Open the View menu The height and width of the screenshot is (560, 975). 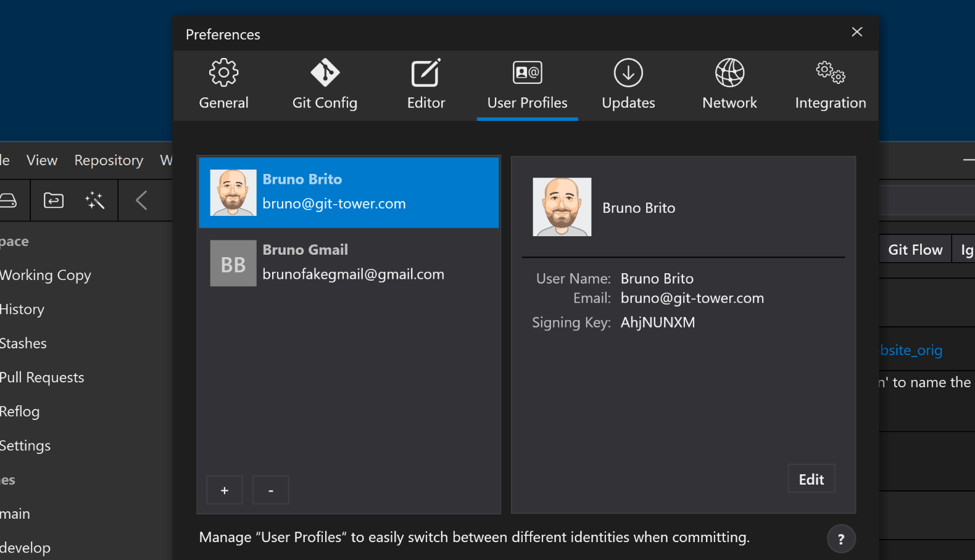(x=42, y=160)
